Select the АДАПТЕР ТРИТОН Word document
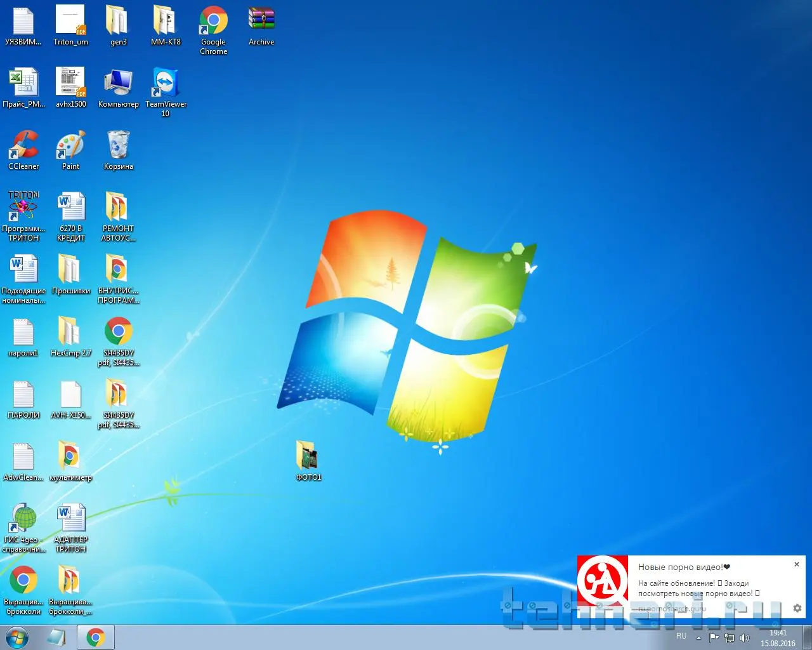This screenshot has height=650, width=812. 70,527
